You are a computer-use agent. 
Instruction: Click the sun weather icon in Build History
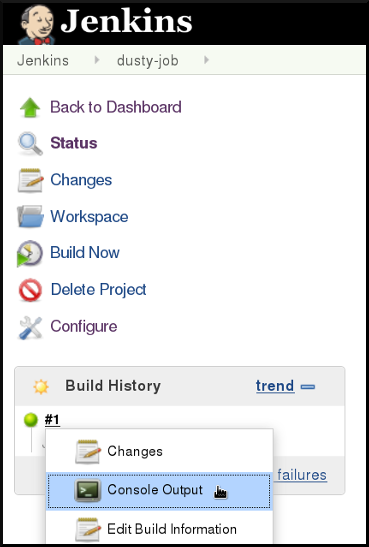pyautogui.click(x=41, y=387)
